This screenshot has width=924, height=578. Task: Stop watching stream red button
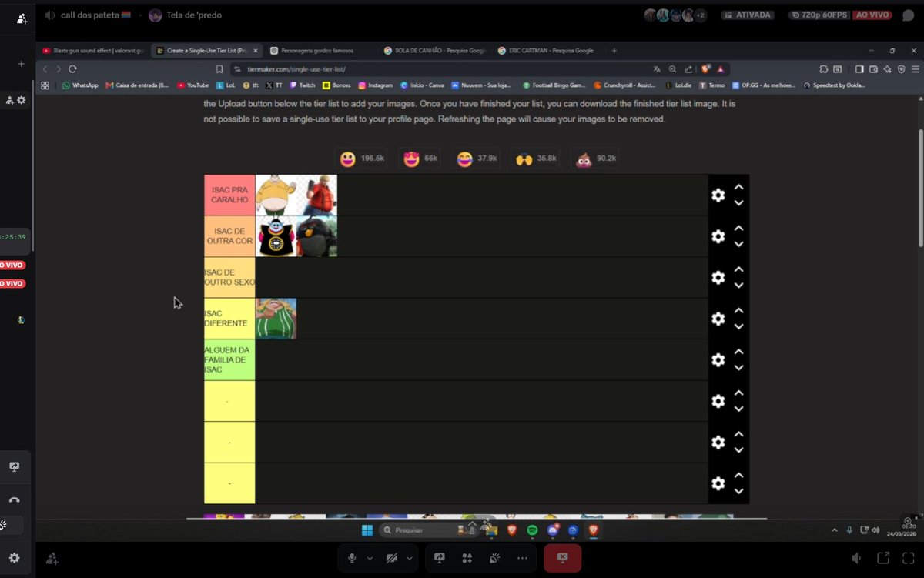pos(562,558)
